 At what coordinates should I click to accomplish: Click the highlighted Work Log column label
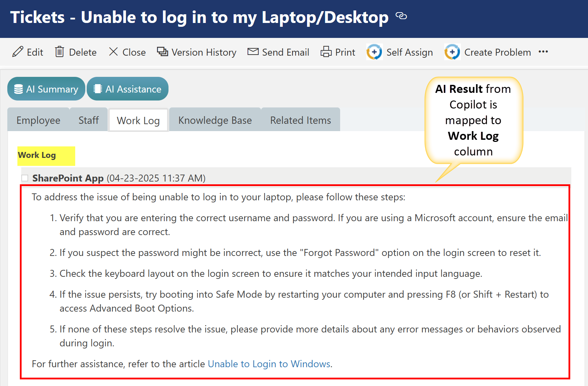37,155
